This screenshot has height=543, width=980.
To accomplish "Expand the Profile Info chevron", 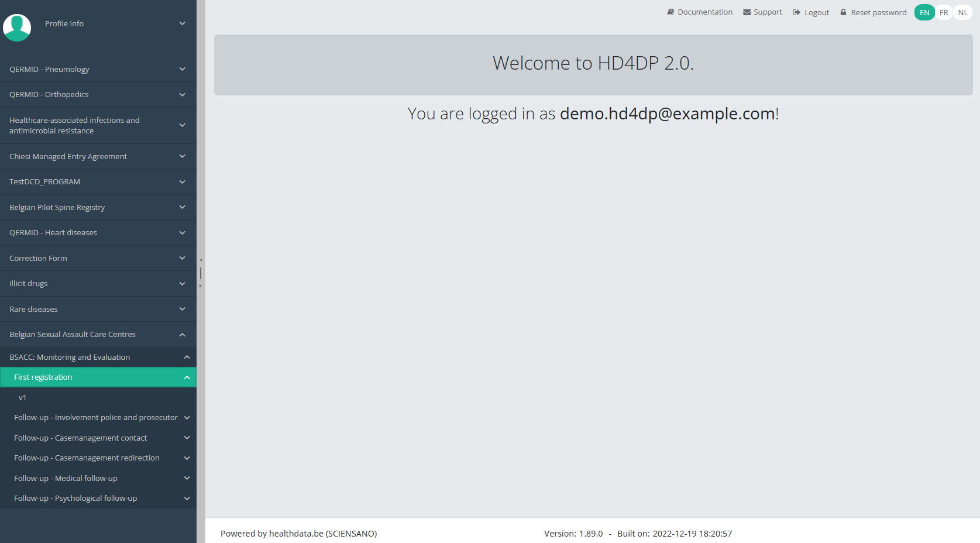I will click(x=182, y=23).
